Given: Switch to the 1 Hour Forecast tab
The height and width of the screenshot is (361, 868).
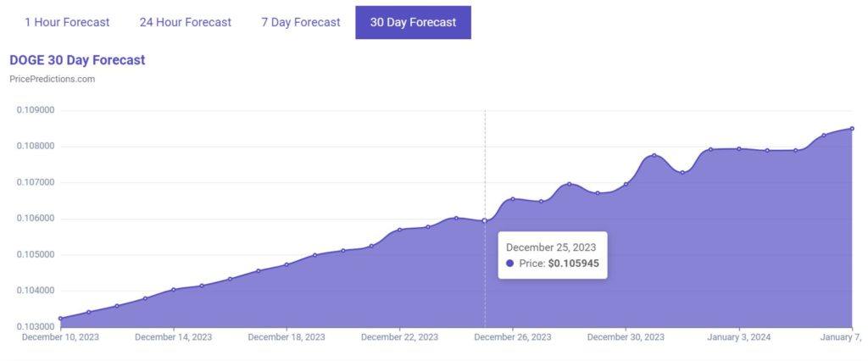Looking at the screenshot, I should (67, 23).
